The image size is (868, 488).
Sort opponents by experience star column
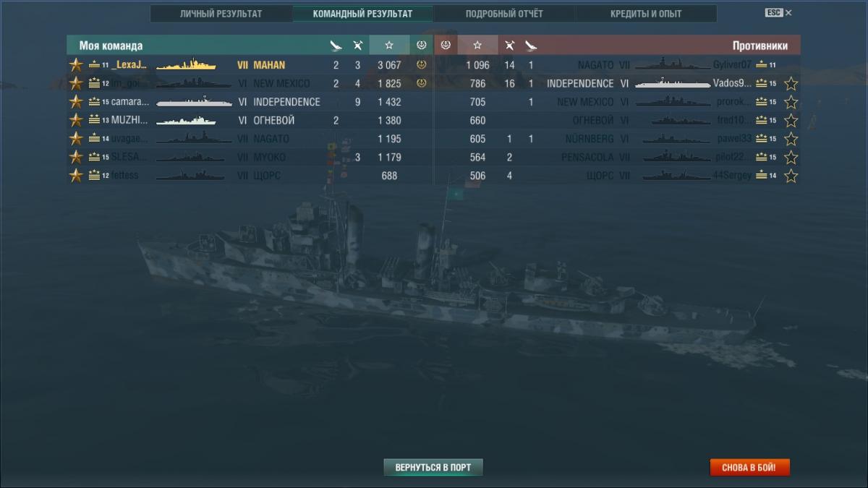pos(477,46)
